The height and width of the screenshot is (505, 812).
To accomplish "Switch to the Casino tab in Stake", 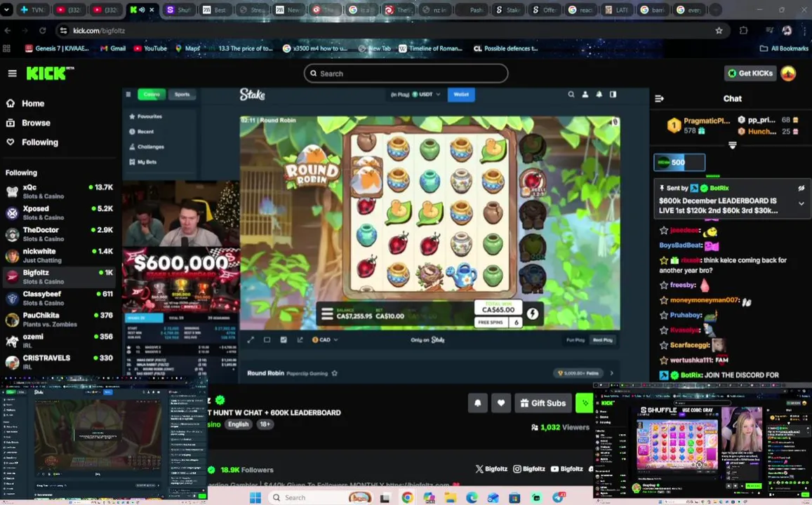I will (152, 95).
